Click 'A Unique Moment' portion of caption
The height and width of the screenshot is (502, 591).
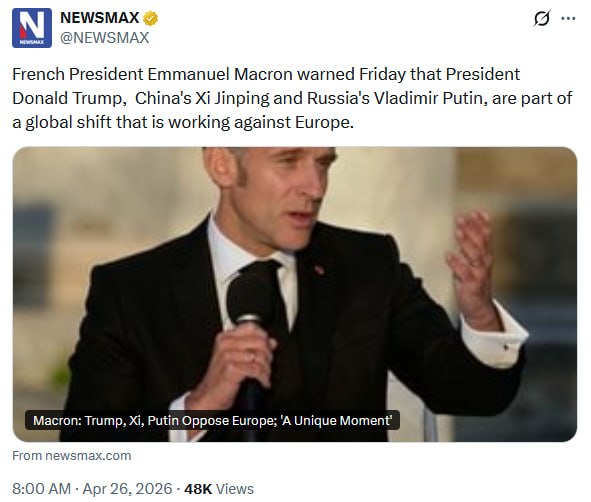(336, 420)
